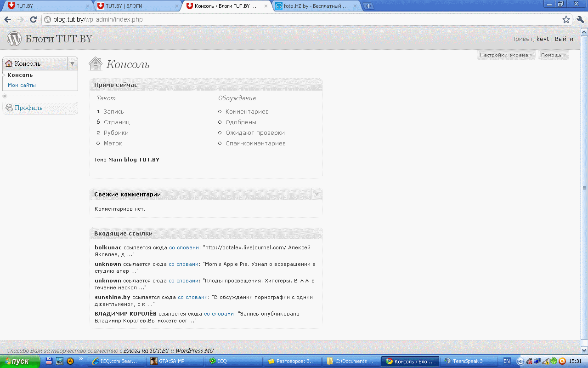
Task: Close the foto.HZ.by tab
Action: point(355,6)
